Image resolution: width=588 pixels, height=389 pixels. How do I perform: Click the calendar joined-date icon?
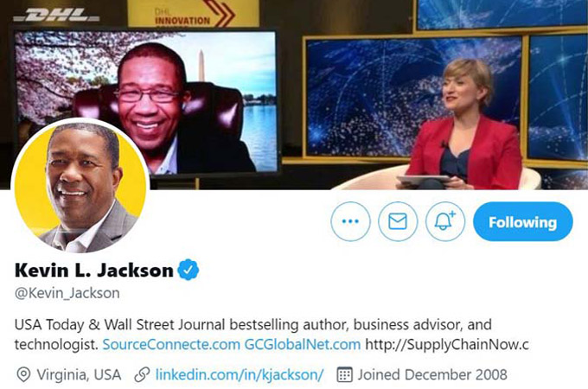tap(344, 374)
